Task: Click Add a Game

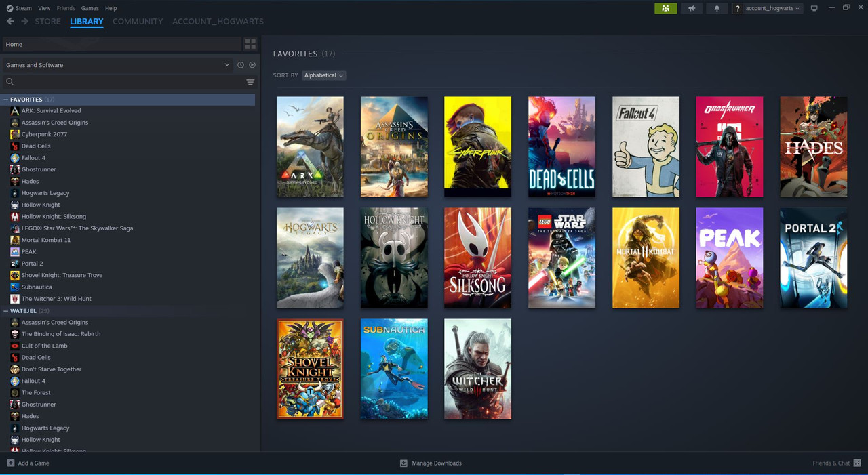Action: coord(28,463)
